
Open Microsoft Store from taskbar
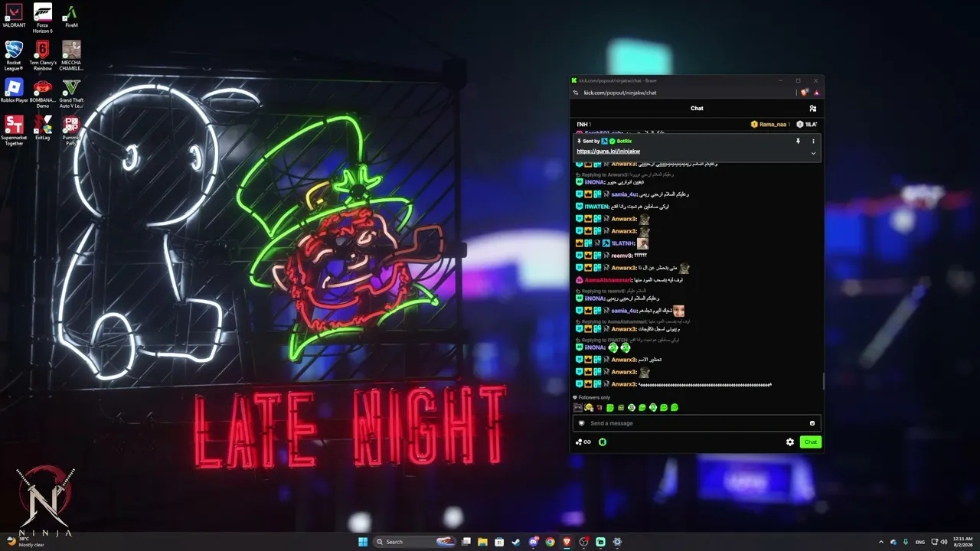[x=499, y=542]
